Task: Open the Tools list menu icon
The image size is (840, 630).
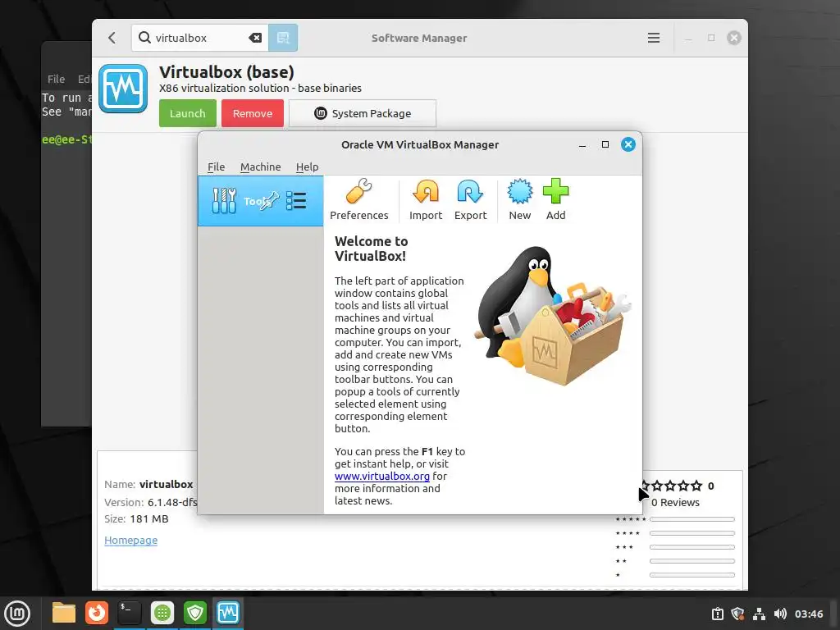Action: pos(295,201)
